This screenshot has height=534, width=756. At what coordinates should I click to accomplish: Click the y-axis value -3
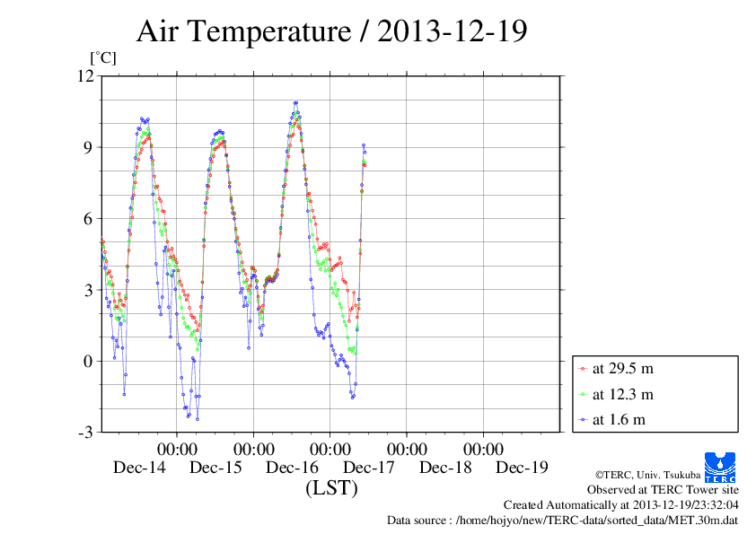coord(85,433)
